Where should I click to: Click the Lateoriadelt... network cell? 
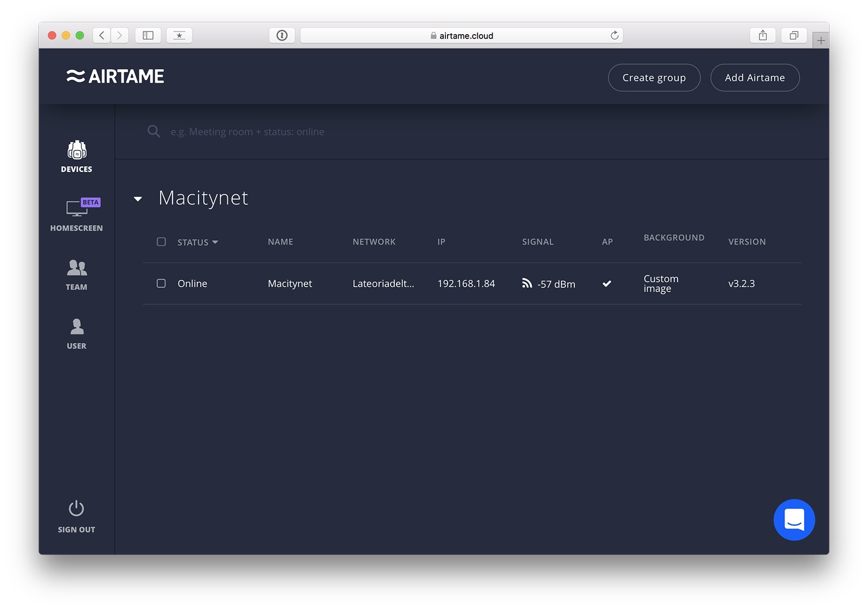[384, 284]
